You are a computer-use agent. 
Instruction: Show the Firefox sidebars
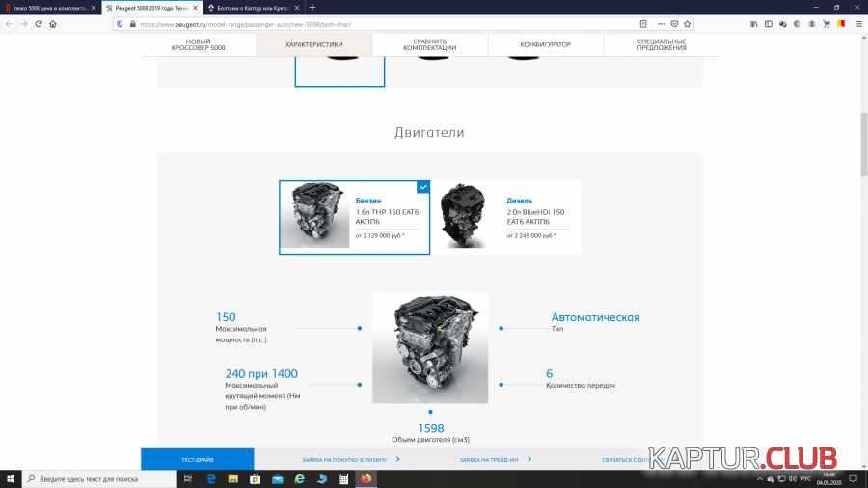769,24
